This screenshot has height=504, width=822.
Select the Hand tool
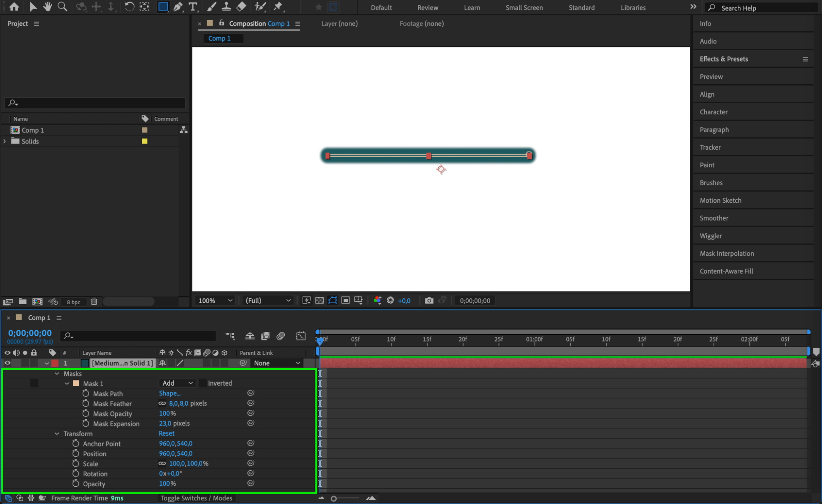47,7
